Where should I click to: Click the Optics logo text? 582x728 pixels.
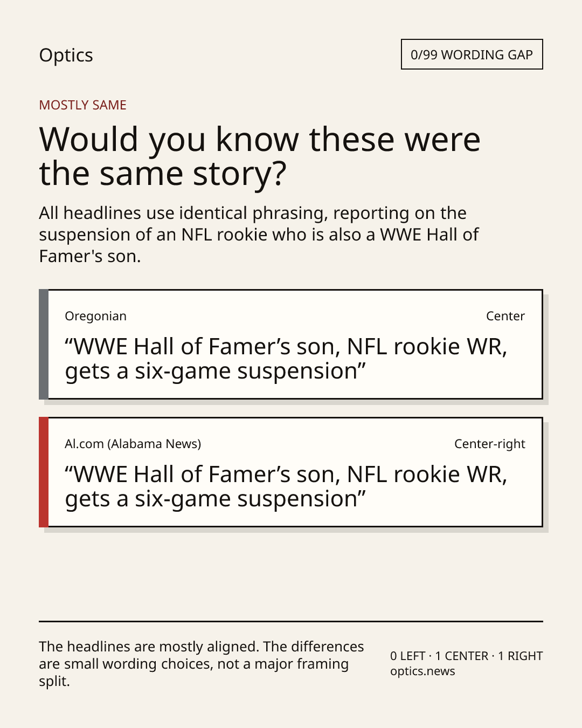coord(66,55)
